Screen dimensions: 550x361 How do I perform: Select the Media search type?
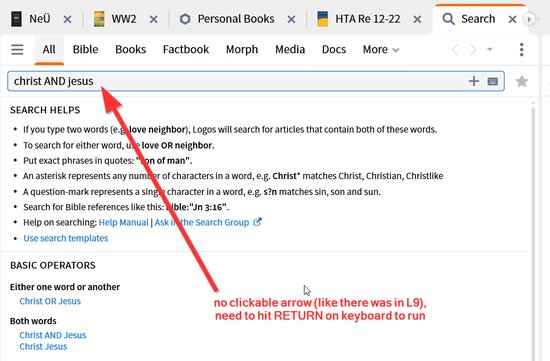click(x=290, y=49)
